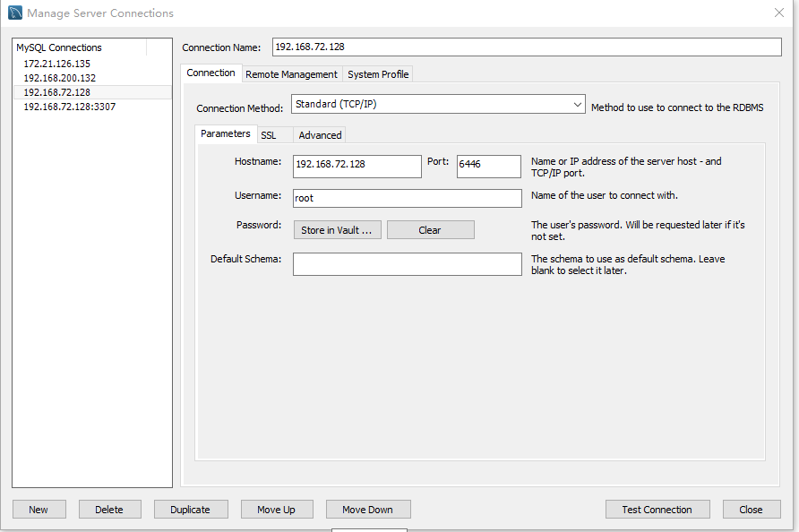Select connection 192.168.72.128:3307 in list
The image size is (799, 532).
coord(69,107)
